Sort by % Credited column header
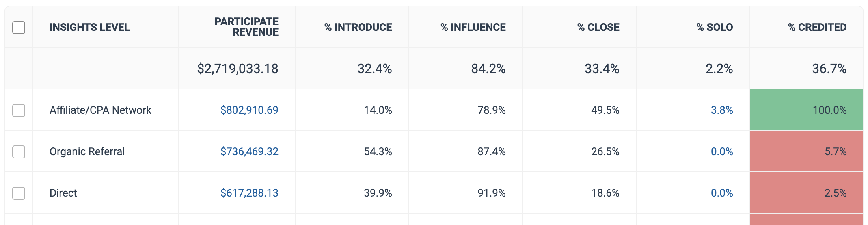868x225 pixels. point(817,27)
